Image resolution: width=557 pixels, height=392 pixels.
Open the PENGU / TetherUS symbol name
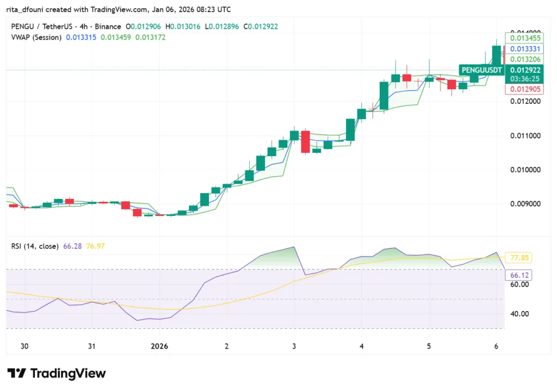coord(41,26)
